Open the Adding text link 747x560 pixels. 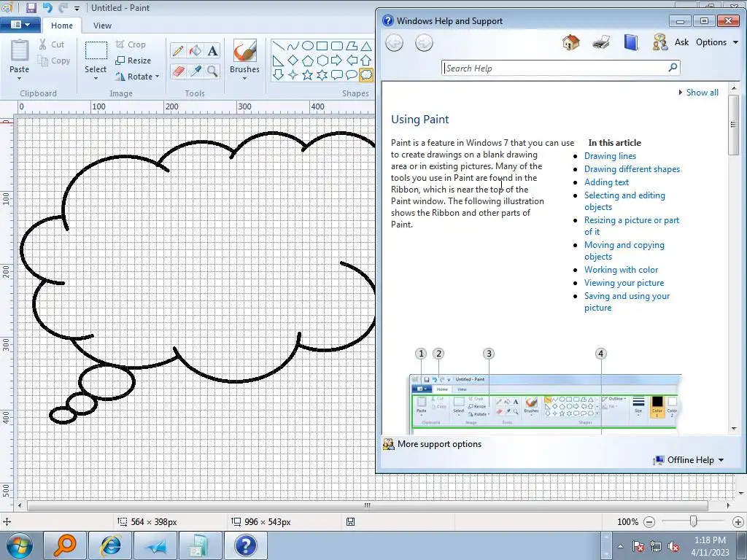tap(606, 182)
